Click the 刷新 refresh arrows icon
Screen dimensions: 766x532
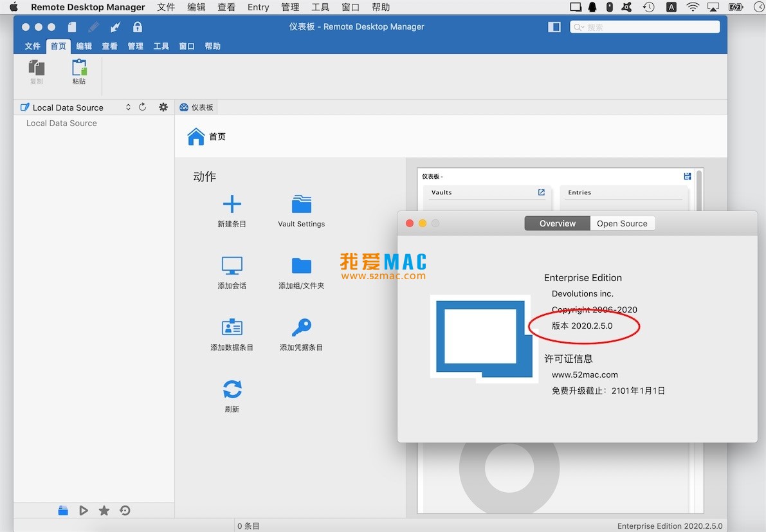coord(232,389)
